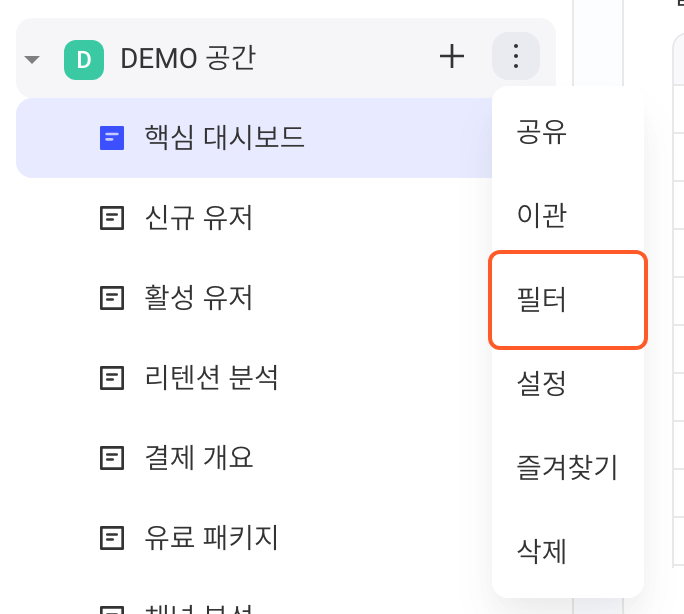Choose 이관 in the dropdown menu
The height and width of the screenshot is (614, 684).
click(568, 215)
